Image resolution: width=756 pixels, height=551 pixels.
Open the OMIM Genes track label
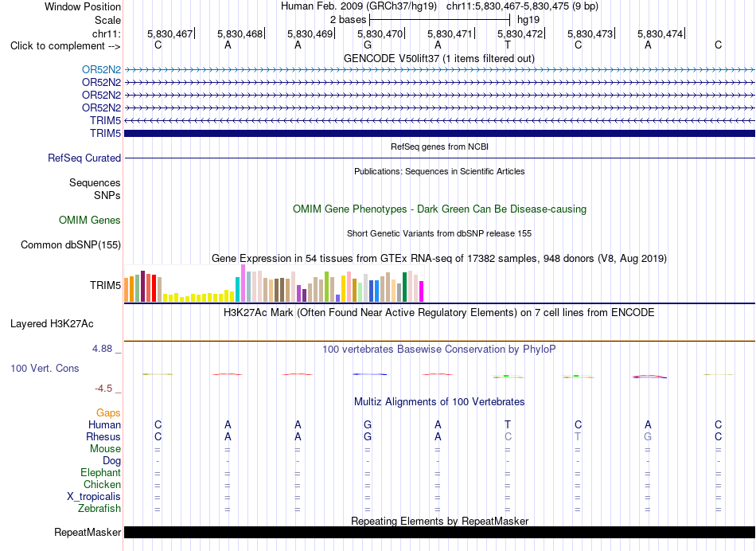click(90, 220)
